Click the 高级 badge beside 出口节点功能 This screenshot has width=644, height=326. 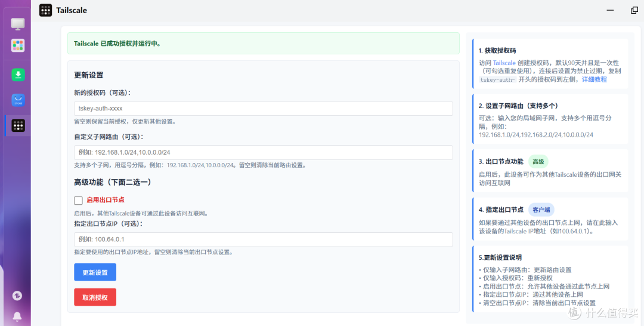click(x=538, y=162)
